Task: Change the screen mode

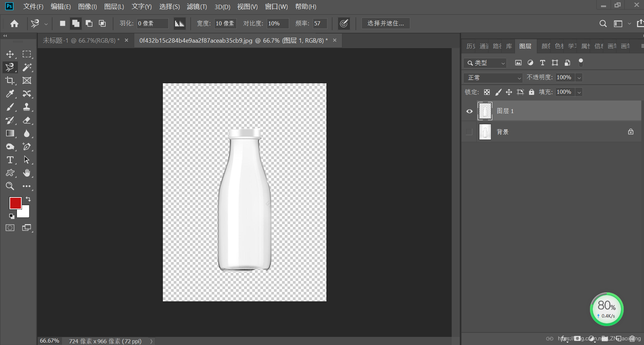Action: pyautogui.click(x=26, y=228)
